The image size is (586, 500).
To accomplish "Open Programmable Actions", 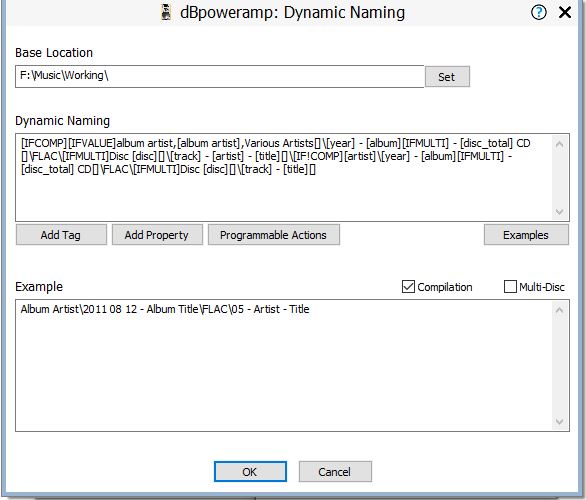I will pyautogui.click(x=274, y=235).
